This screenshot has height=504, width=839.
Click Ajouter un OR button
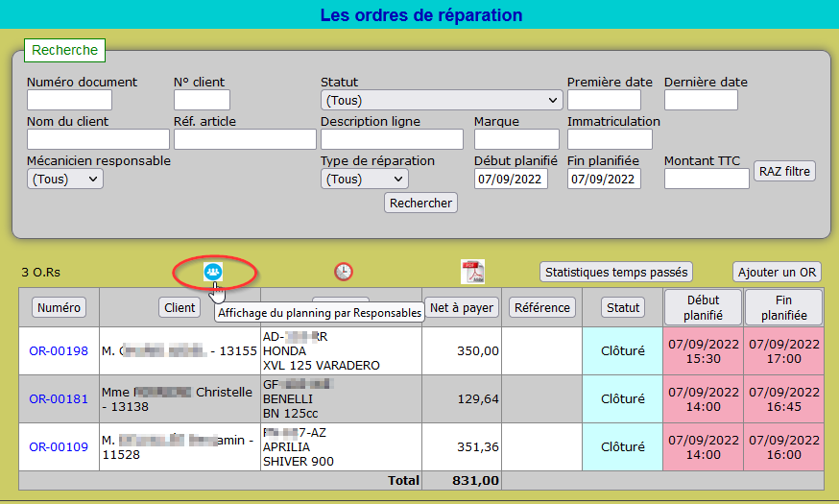click(778, 272)
